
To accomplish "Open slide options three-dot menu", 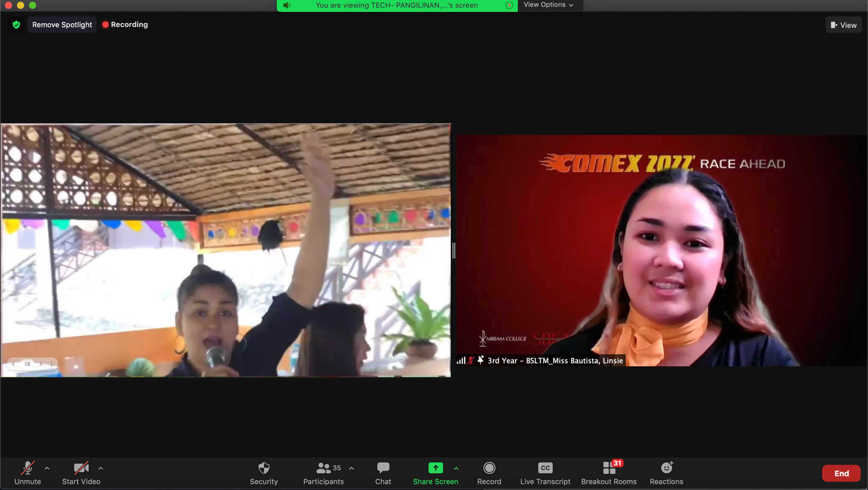I will tap(52, 364).
